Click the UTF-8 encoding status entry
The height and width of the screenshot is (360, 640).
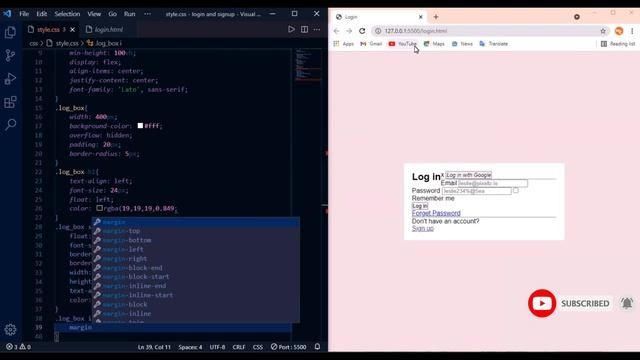(217, 347)
